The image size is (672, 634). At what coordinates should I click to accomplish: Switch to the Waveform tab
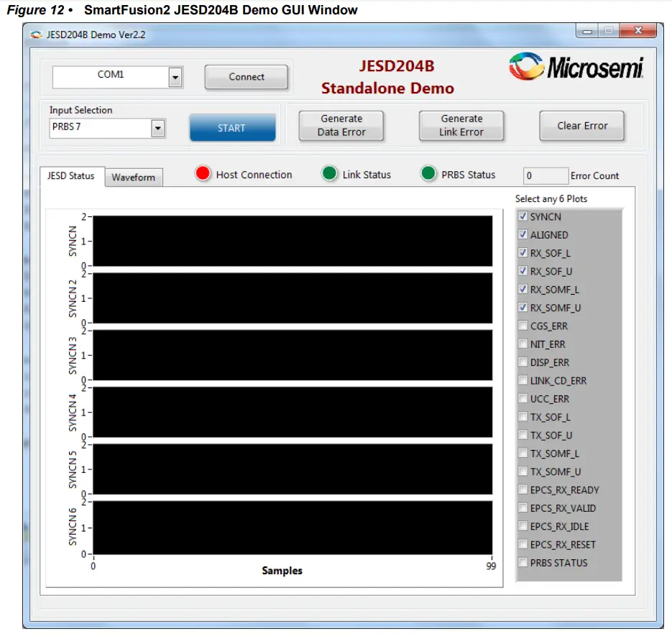coord(134,177)
